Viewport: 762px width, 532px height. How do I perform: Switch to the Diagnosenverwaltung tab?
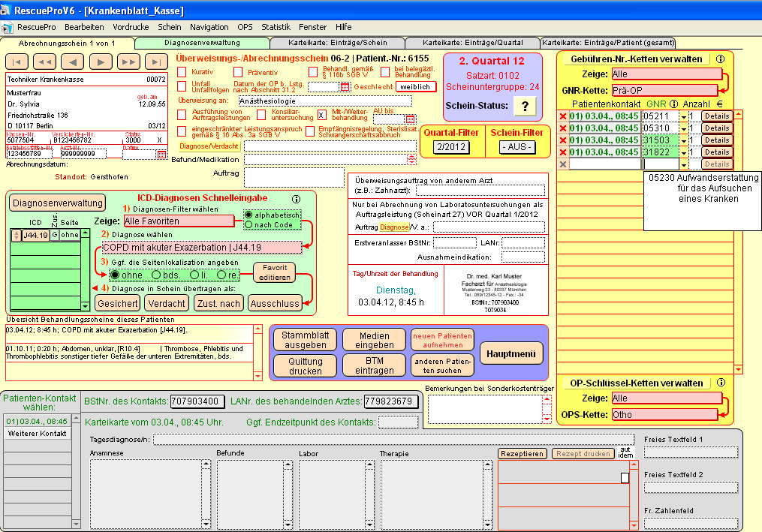coord(201,43)
